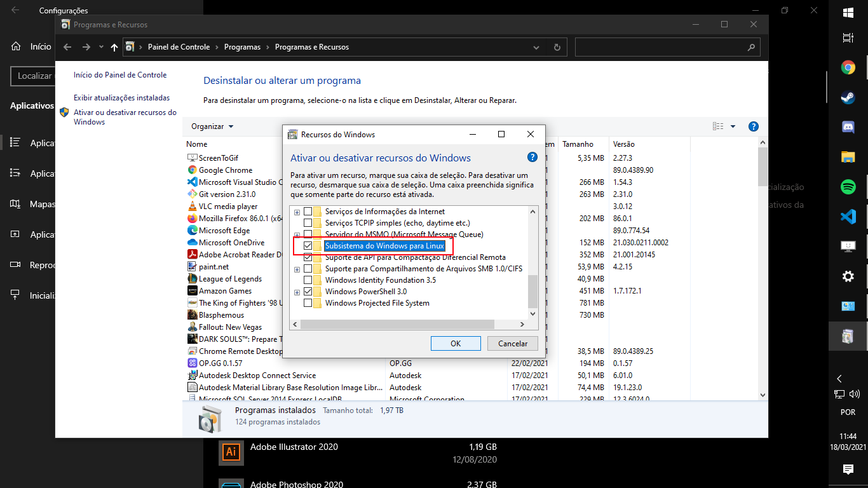Enable Windows Identity Foundation 3.5 checkbox
Viewport: 868px width, 488px height.
pos(308,280)
